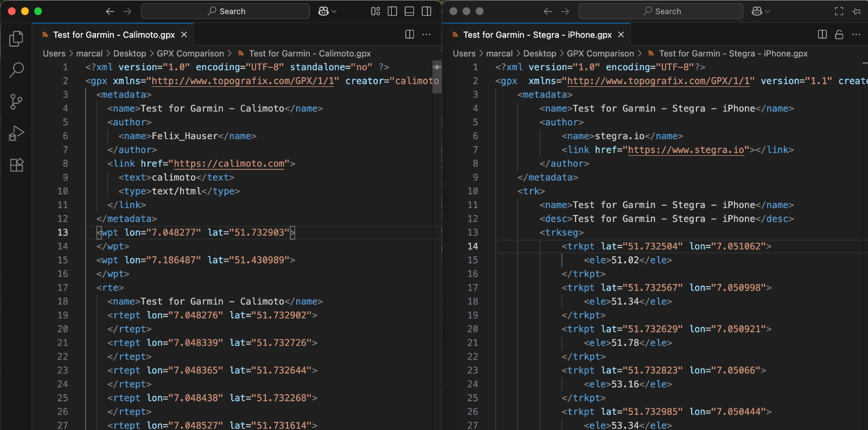Click Desktop breadcrumb in left window
The height and width of the screenshot is (430, 868).
point(130,54)
